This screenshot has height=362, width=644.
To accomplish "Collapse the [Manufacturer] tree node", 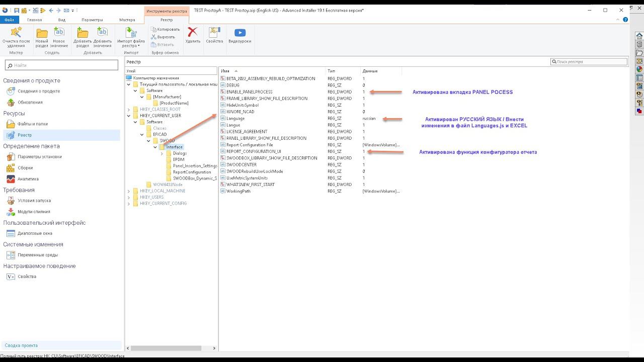I will 142,97.
